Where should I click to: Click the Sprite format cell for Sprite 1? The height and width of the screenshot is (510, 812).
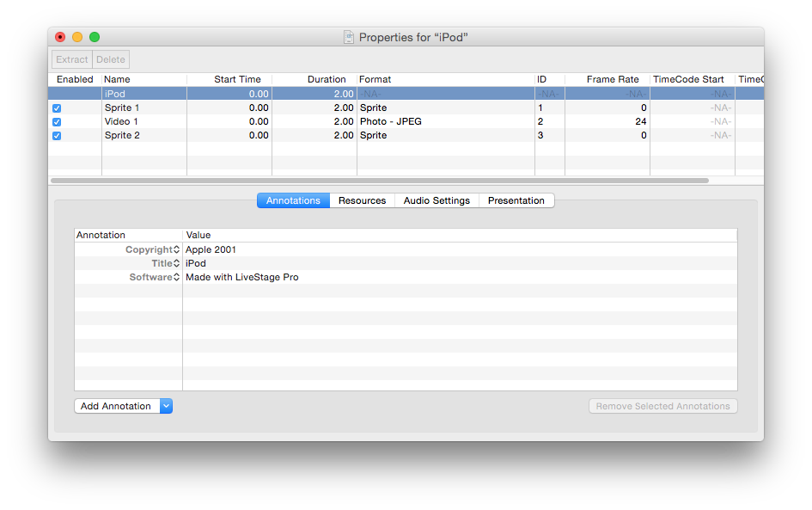(x=374, y=108)
